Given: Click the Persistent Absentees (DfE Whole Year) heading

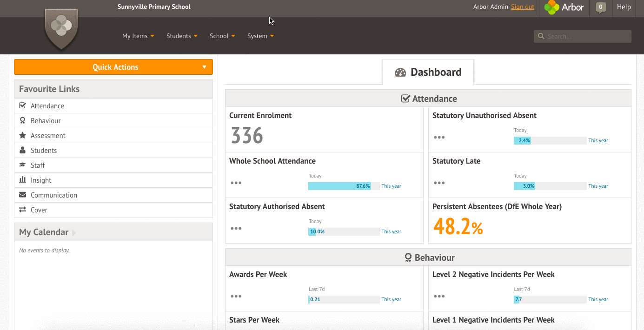Looking at the screenshot, I should click(x=497, y=206).
